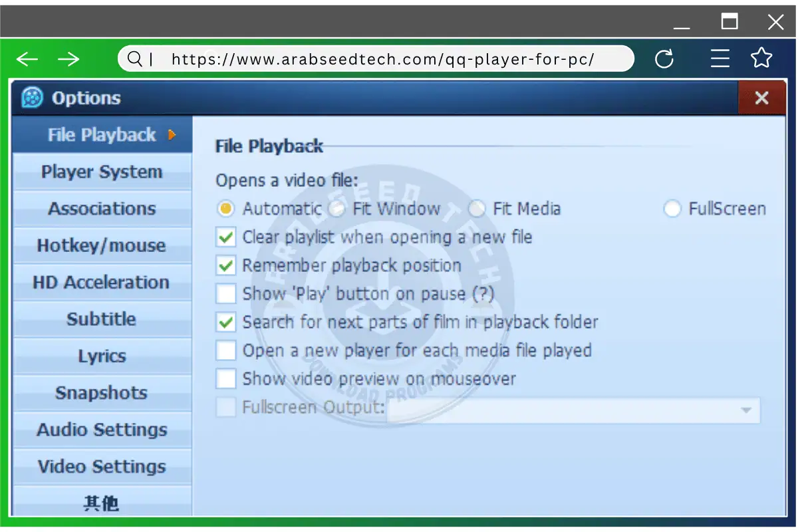Enable 'Show Play button on pause'

(225, 293)
